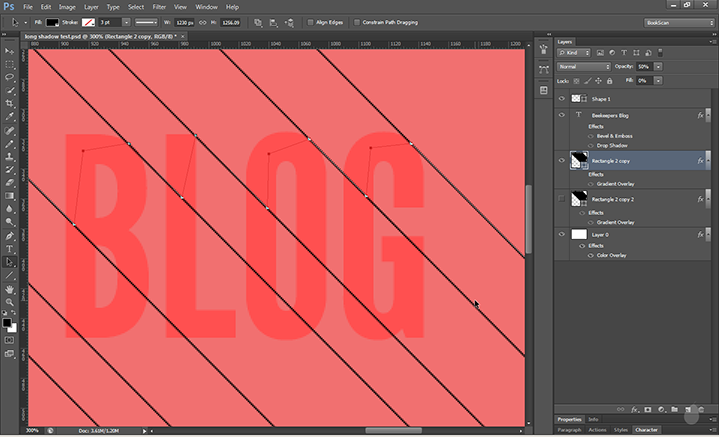Enable the Align Edges checkbox
The image size is (719, 437).
[310, 21]
